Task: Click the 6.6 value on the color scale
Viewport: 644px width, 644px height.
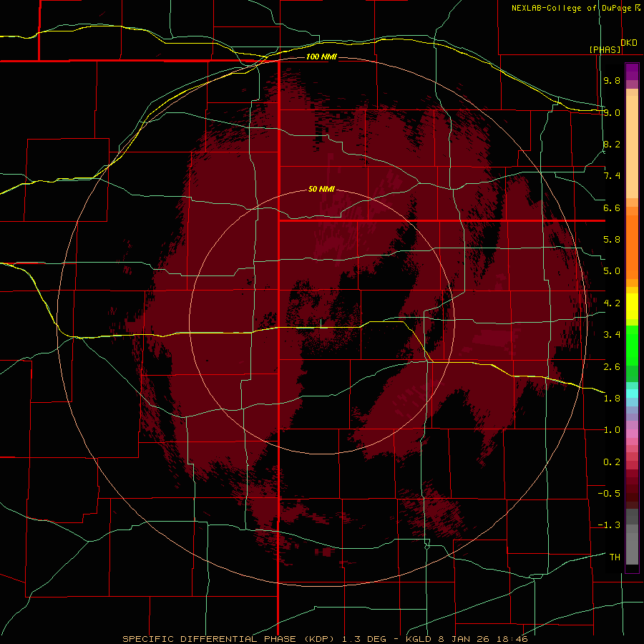Action: pos(612,208)
